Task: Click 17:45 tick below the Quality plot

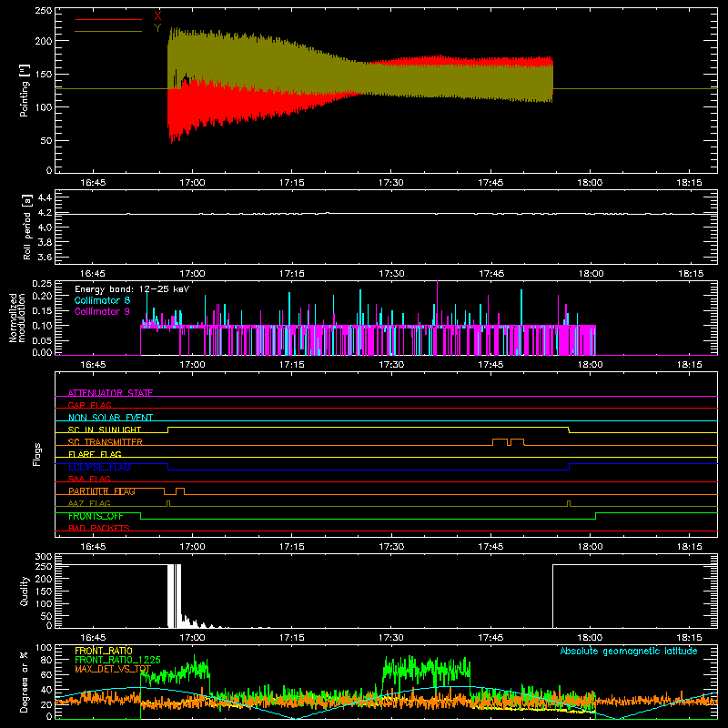Action: tap(490, 638)
